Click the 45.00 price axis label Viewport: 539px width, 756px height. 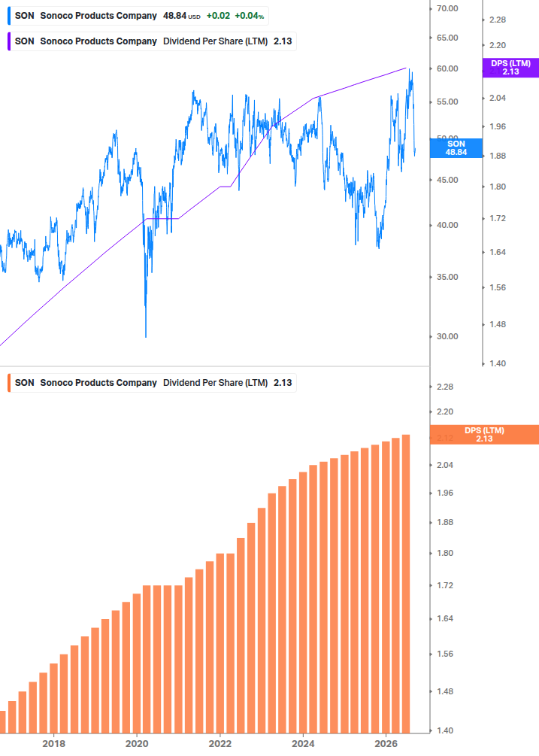[x=447, y=180]
